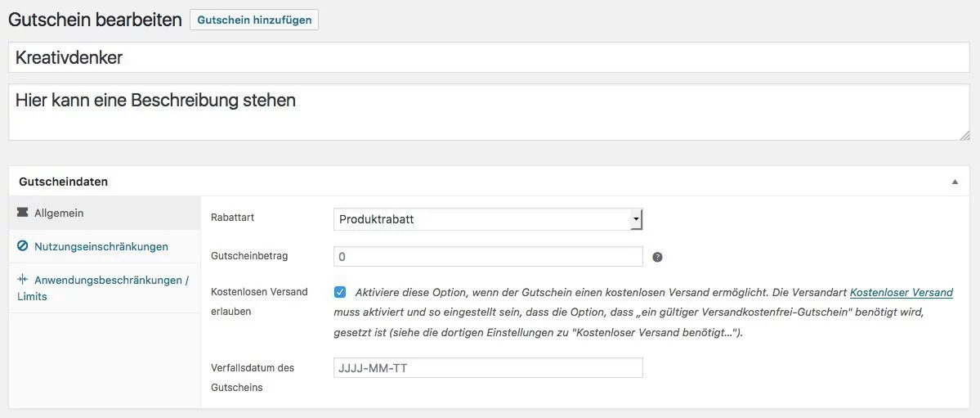The width and height of the screenshot is (980, 418).
Task: Open the Nutzungseinschränkungen tab
Action: click(x=101, y=246)
